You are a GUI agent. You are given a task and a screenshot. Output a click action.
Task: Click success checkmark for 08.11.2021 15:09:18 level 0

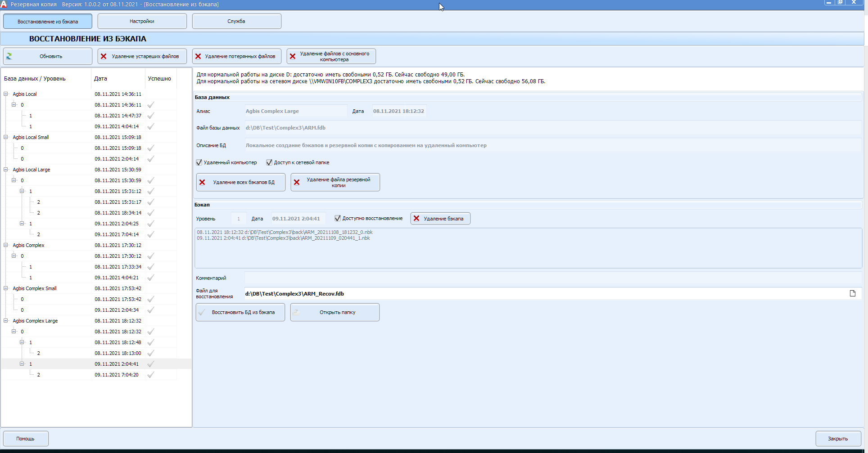(x=151, y=148)
